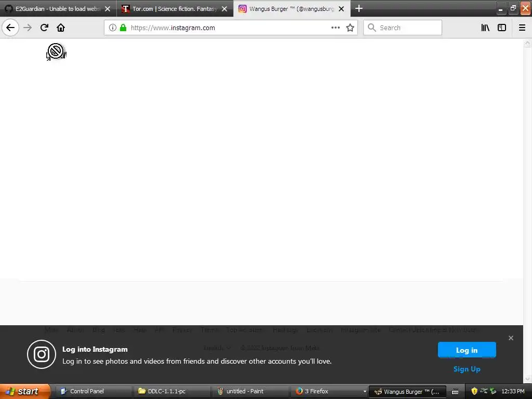The height and width of the screenshot is (399, 532).
Task: Toggle the sidebar view icon
Action: (502, 28)
